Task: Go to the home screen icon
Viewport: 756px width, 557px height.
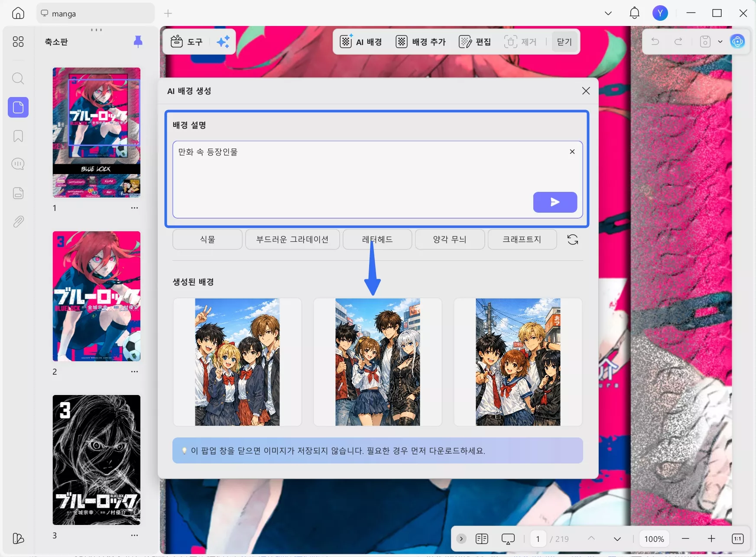Action: tap(18, 13)
